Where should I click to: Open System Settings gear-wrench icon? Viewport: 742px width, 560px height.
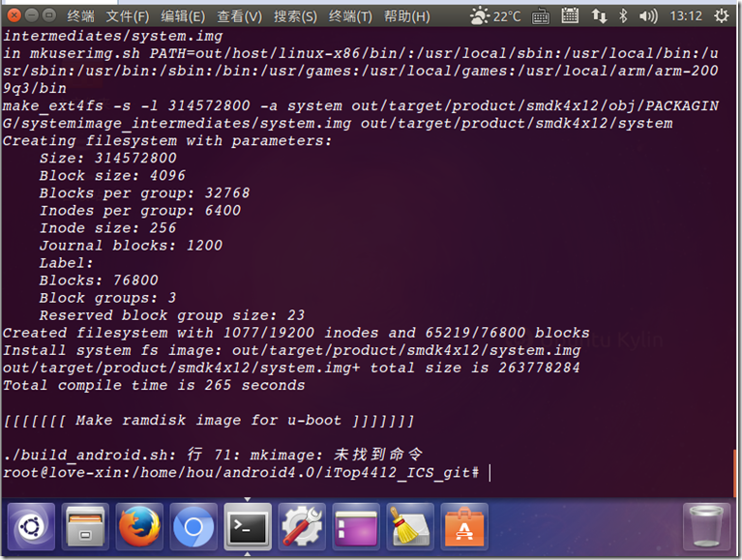point(302,526)
